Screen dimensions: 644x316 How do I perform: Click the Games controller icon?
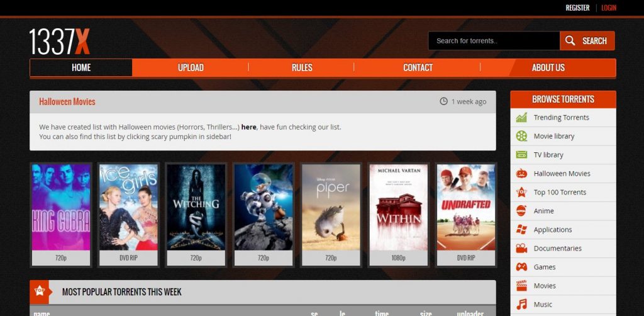521,267
